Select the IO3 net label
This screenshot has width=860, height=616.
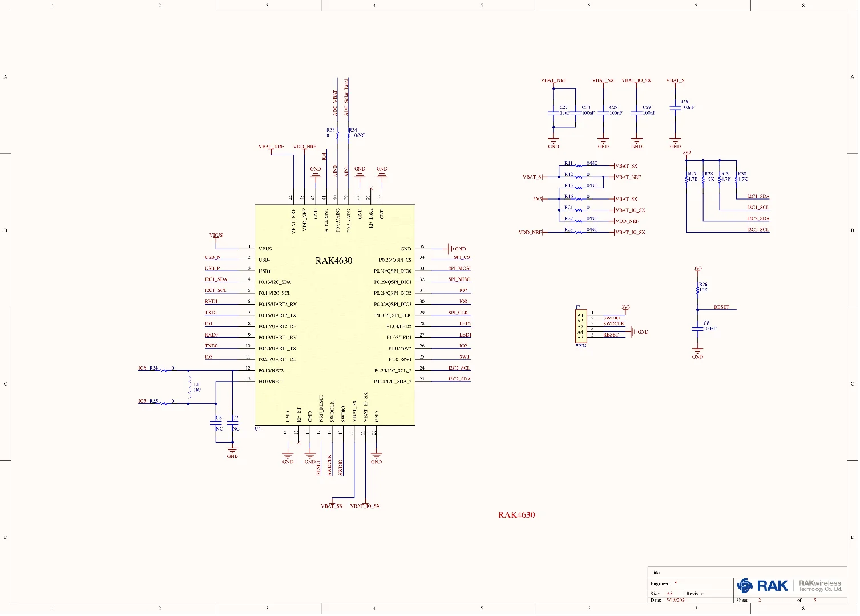coord(209,357)
